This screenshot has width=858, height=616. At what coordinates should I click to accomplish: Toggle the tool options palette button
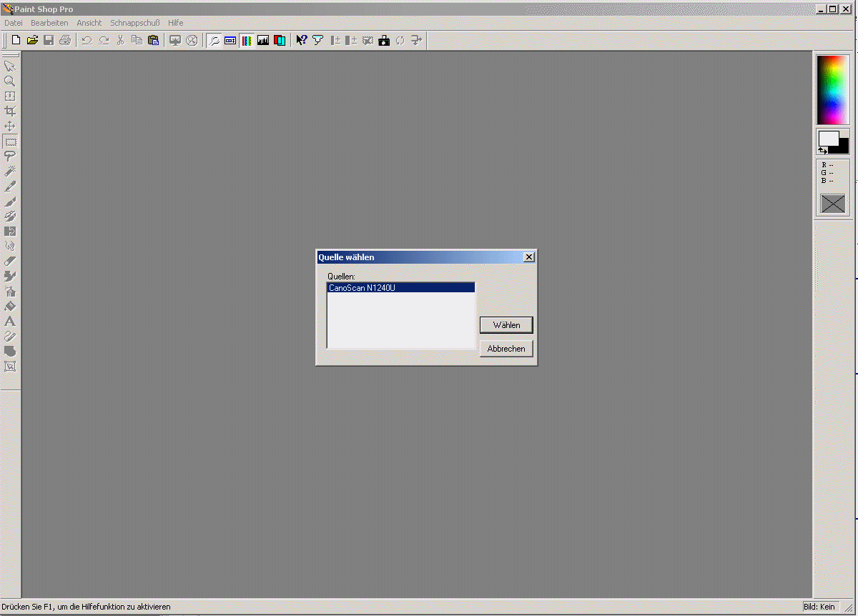click(230, 41)
